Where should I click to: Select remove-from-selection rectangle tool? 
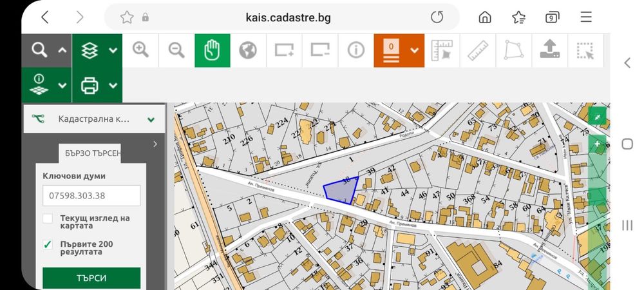320,50
